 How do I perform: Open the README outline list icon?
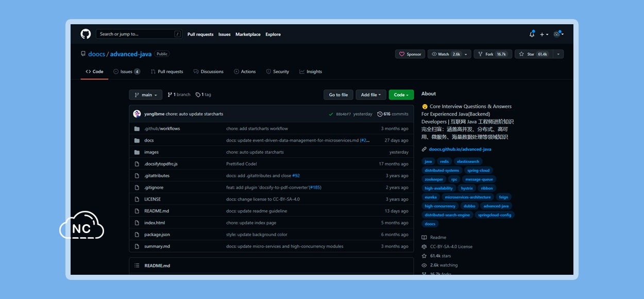coord(137,265)
